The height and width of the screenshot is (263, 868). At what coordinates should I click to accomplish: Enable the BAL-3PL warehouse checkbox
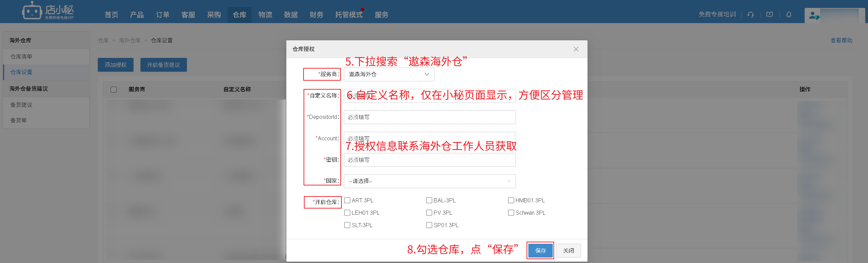point(429,200)
